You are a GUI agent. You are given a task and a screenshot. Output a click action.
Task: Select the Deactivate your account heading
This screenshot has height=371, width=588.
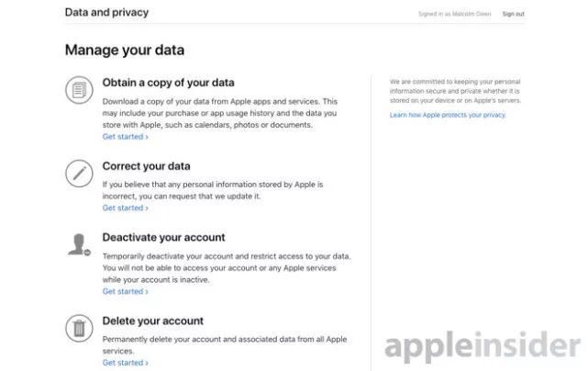(163, 237)
